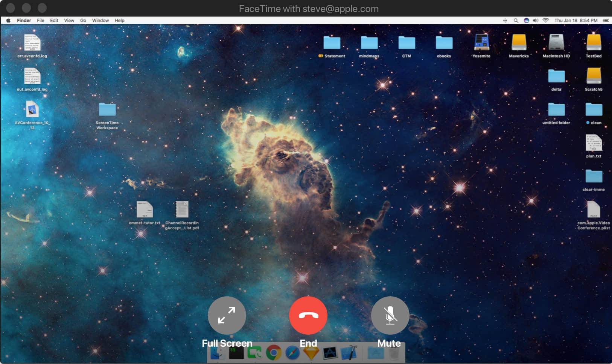Open the Finder menu
612x364 pixels.
(24, 20)
